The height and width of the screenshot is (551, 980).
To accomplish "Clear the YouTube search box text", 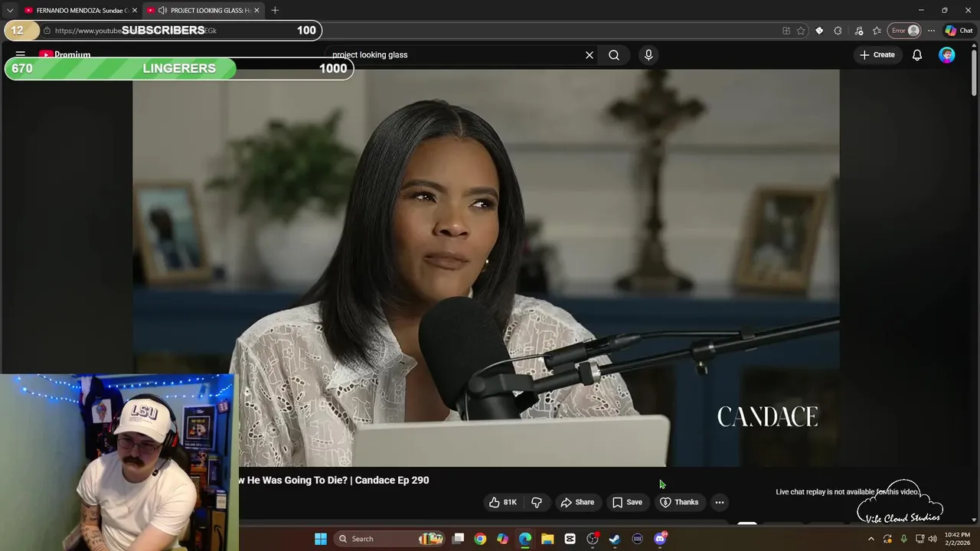I will click(x=590, y=55).
